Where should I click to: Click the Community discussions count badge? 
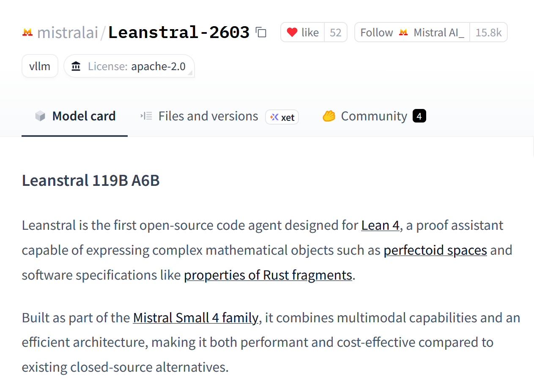[x=419, y=116]
